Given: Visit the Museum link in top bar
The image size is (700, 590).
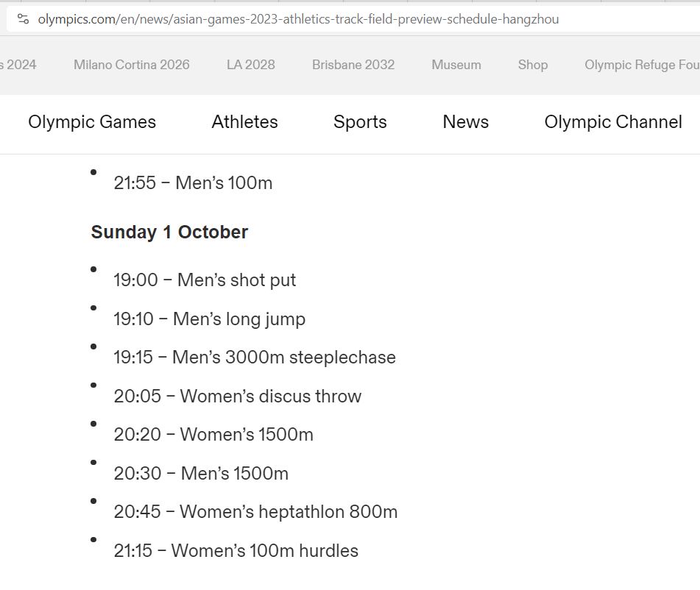Looking at the screenshot, I should point(456,65).
